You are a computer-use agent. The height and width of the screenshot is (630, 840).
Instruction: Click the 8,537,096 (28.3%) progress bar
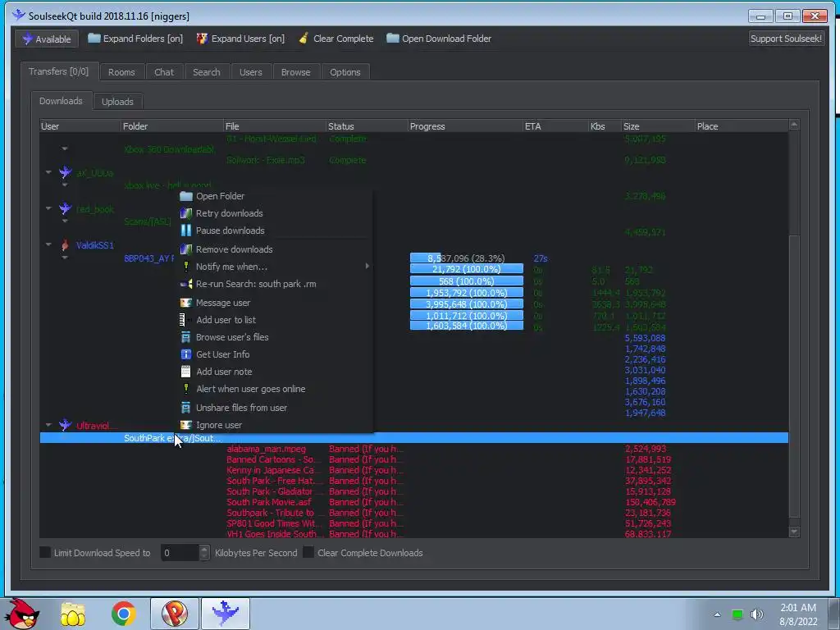(467, 258)
